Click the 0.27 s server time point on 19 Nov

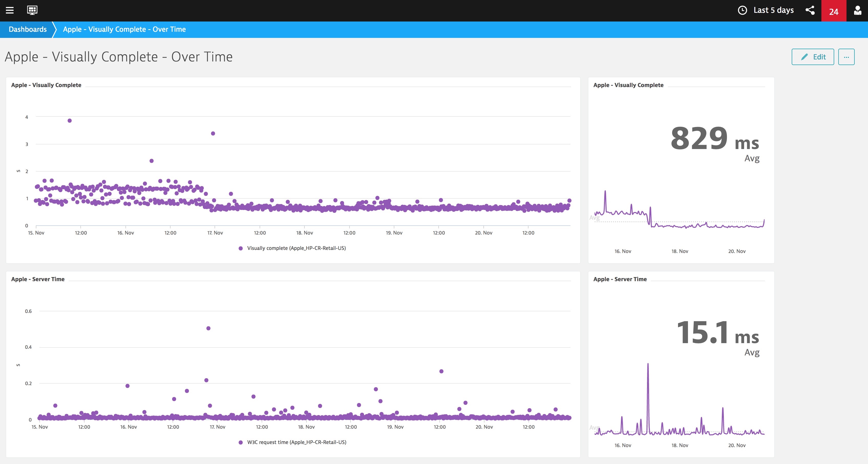click(x=441, y=371)
